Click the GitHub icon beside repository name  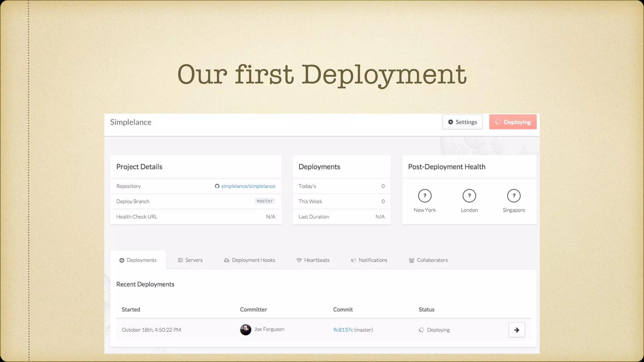(x=217, y=186)
